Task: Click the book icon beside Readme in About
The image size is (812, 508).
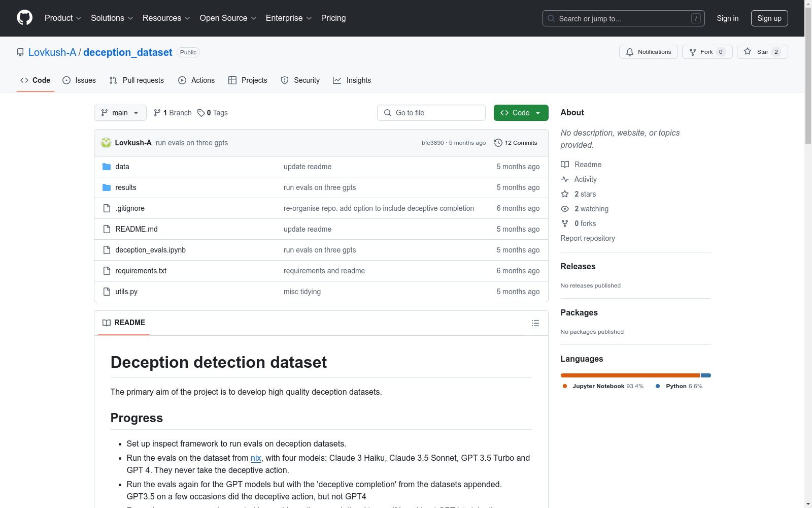Action: [565, 165]
